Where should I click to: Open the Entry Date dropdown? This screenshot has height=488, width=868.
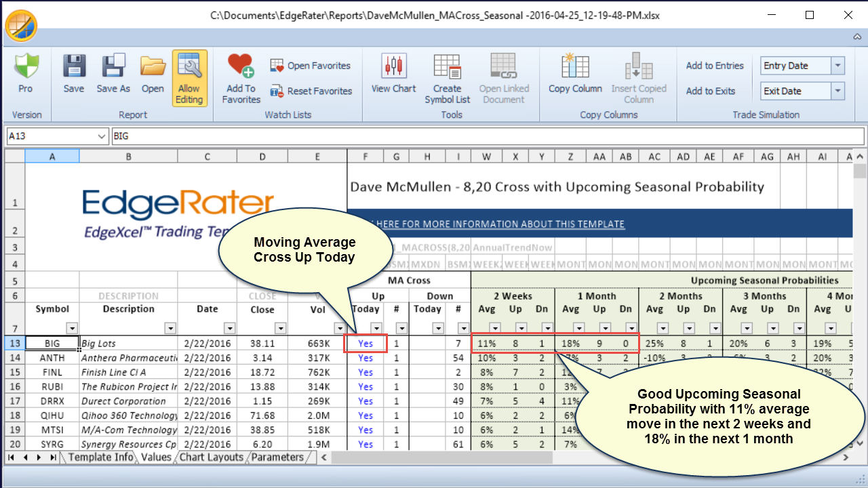click(838, 66)
